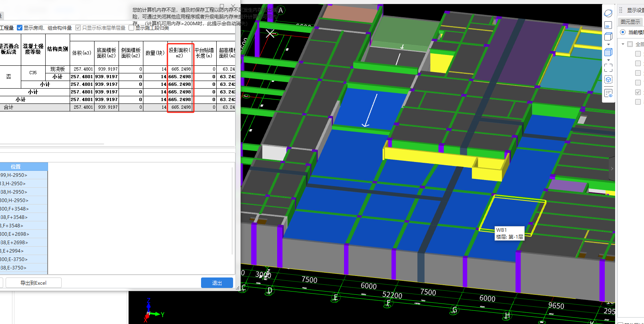Click the XYZ axis gizmo

tap(153, 311)
